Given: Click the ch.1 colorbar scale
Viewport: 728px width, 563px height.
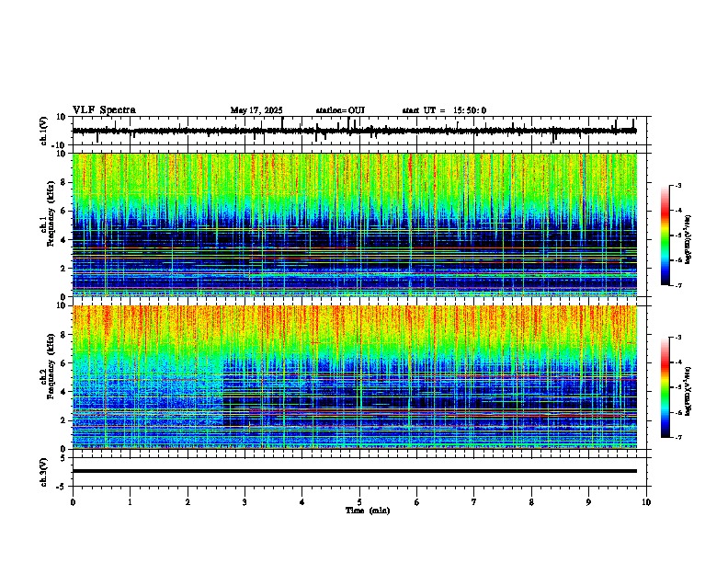Looking at the screenshot, I should (x=665, y=236).
